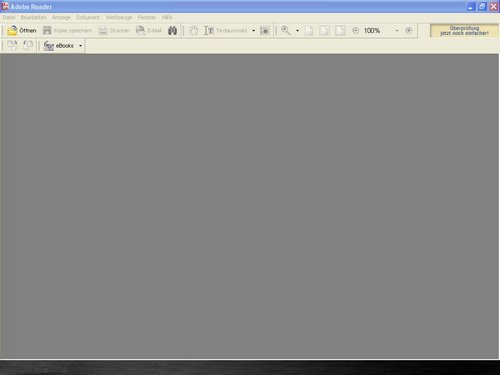Open the Werkzeuge menu
This screenshot has width=500, height=375.
(x=119, y=17)
